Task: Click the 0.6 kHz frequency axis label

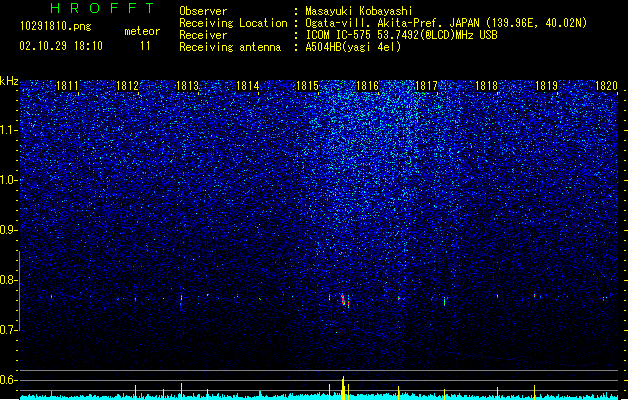Action: point(9,380)
